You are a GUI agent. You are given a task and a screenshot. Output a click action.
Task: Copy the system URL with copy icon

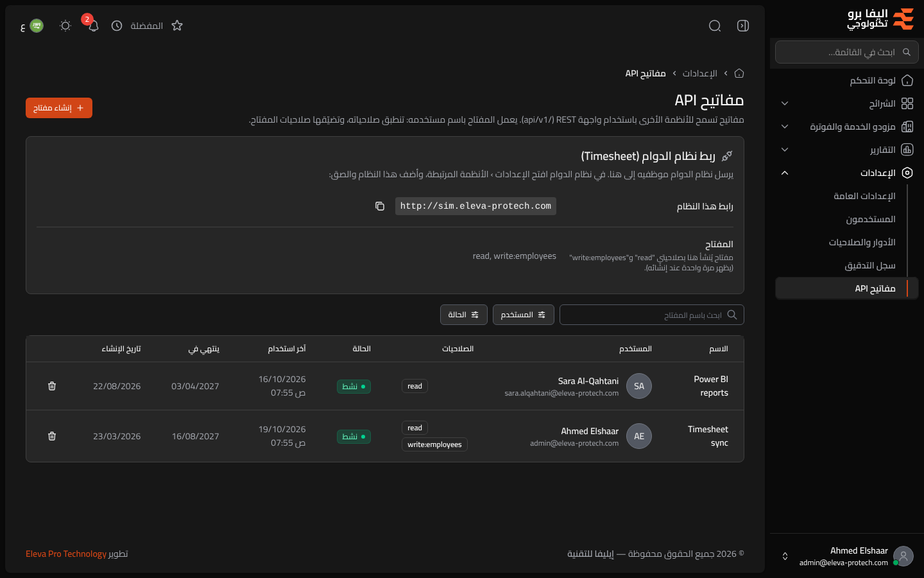tap(380, 206)
